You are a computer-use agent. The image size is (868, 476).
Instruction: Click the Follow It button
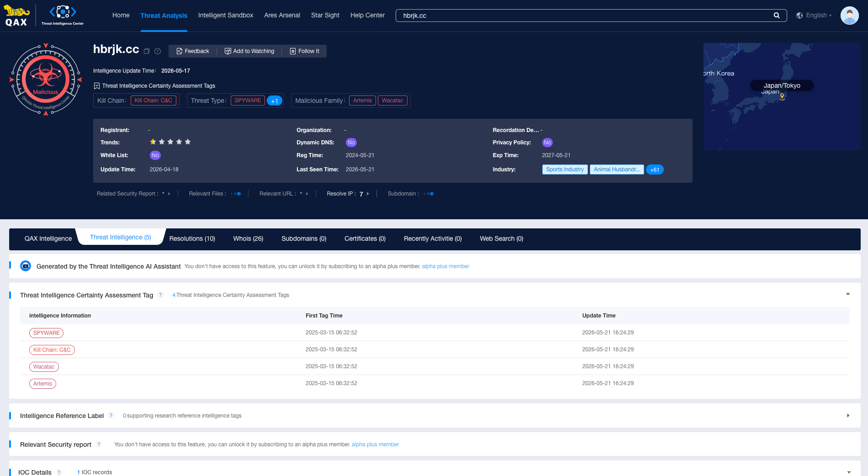[x=305, y=51]
